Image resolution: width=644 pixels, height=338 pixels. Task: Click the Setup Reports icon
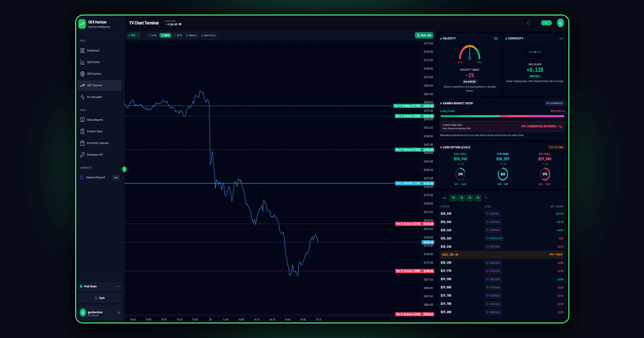point(82,120)
